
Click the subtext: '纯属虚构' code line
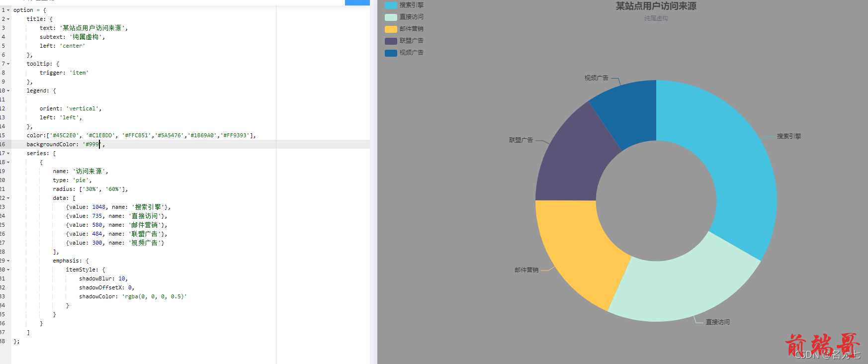[x=72, y=37]
